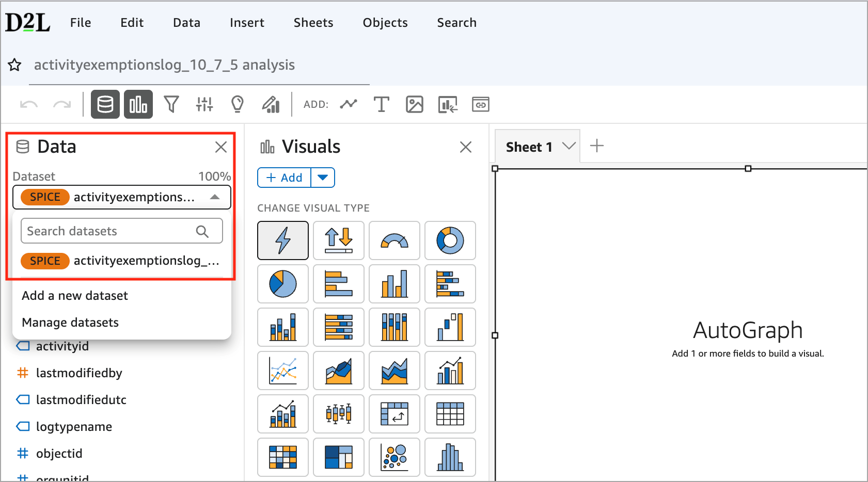Screen dimensions: 868x482
Task: Open the filters panel from the toolbar
Action: [172, 104]
